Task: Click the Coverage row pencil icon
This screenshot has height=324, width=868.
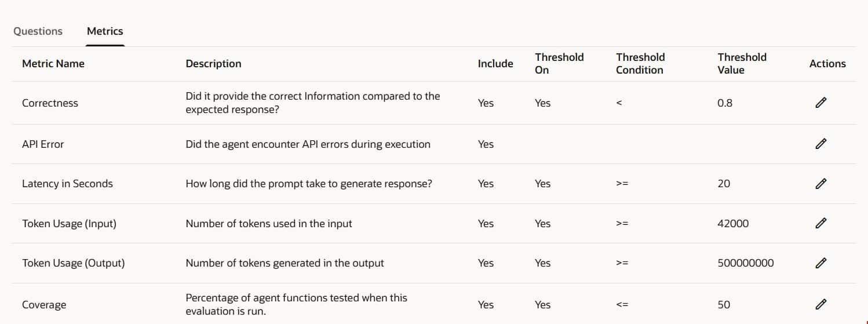Action: (820, 304)
